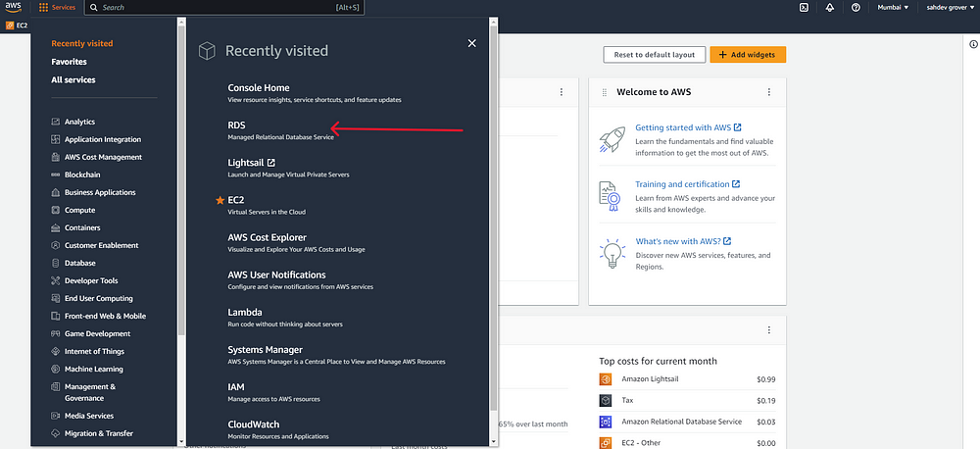The width and height of the screenshot is (980, 449).
Task: Click the Migration & Transfer category icon
Action: tap(56, 433)
